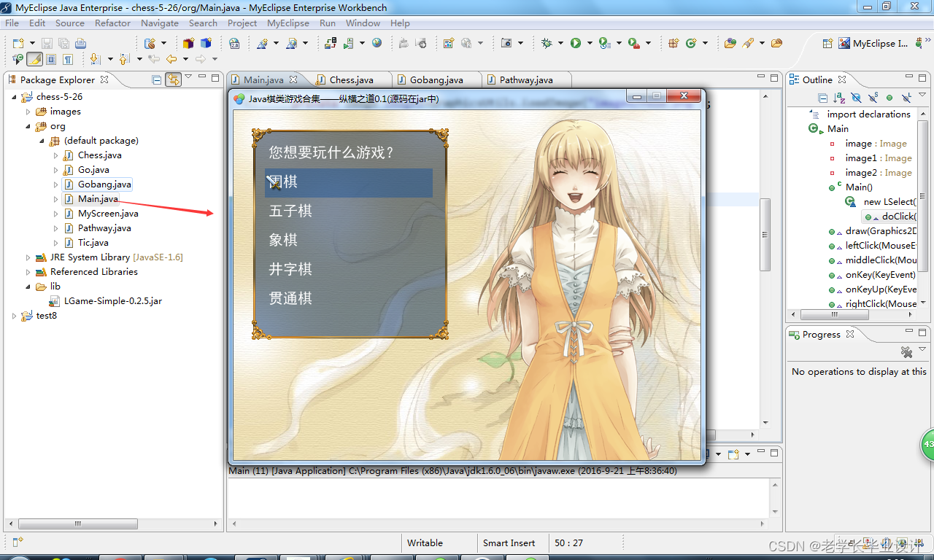The height and width of the screenshot is (560, 934).
Task: Click Outline vertical scrollbar thumb
Action: coord(923,196)
